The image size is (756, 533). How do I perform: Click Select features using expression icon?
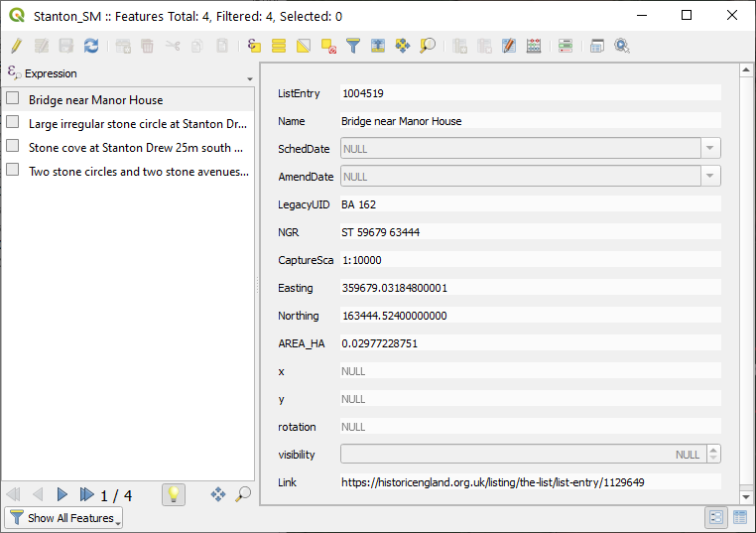[255, 46]
